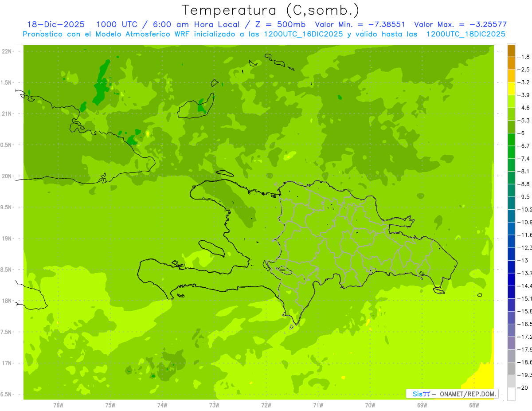Click 'Valor Max. = -3.25577' in header

coord(460,24)
